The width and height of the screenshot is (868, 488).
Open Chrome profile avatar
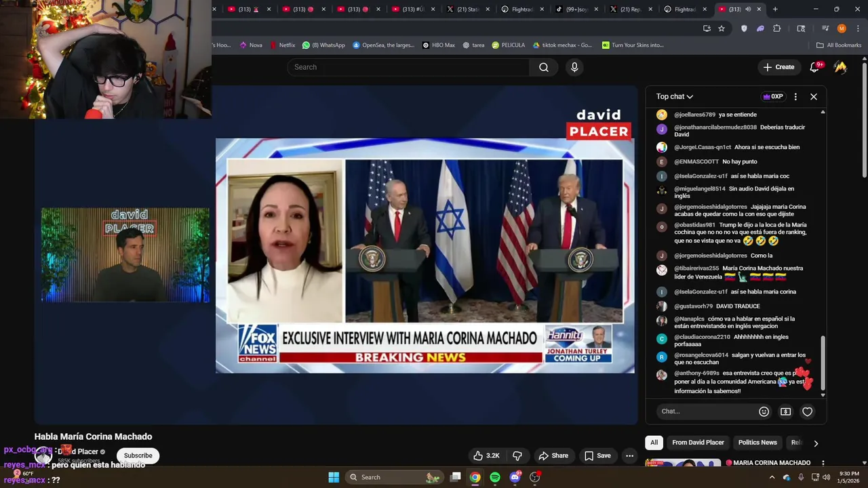(x=842, y=28)
